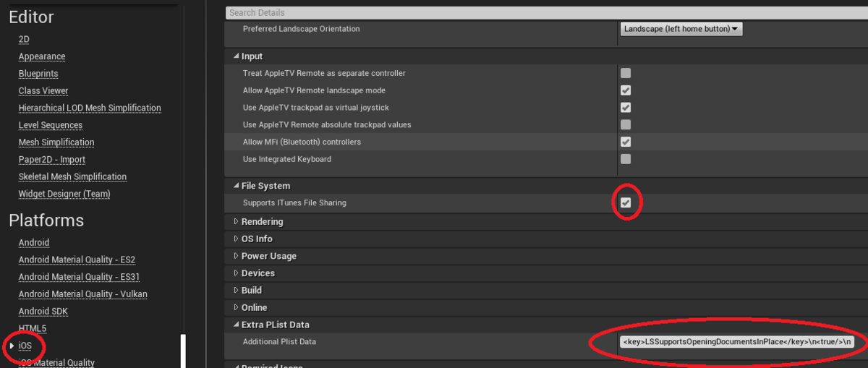Screen dimensions: 868x368
Task: Open Class Viewer settings
Action: (x=43, y=91)
